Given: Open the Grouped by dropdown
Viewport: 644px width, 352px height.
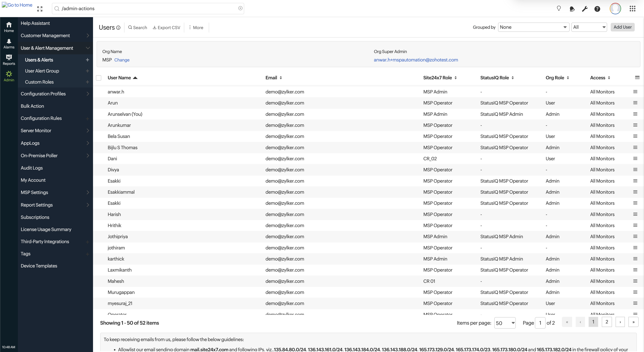Looking at the screenshot, I should click(x=533, y=27).
